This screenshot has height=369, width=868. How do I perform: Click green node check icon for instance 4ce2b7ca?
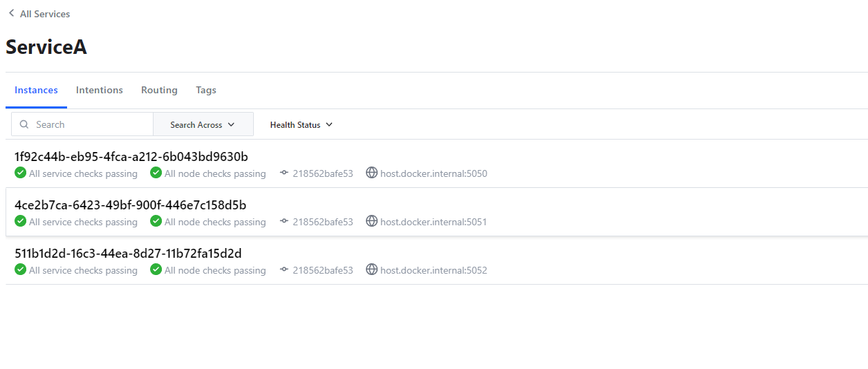156,221
